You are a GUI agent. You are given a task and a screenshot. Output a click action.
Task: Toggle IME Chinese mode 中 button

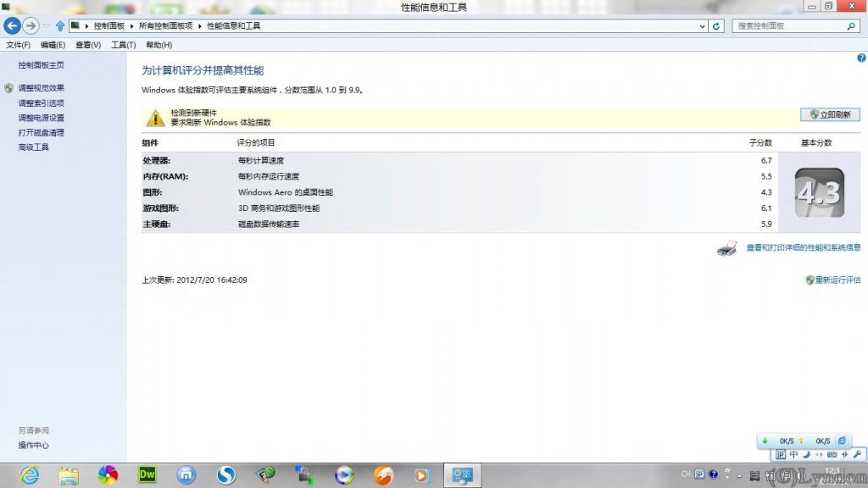pos(793,454)
